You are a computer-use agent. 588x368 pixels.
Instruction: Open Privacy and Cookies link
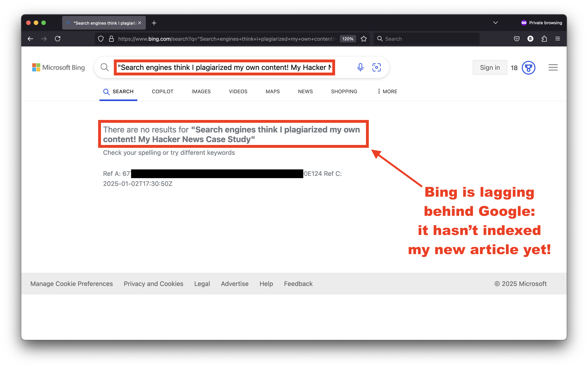point(153,283)
